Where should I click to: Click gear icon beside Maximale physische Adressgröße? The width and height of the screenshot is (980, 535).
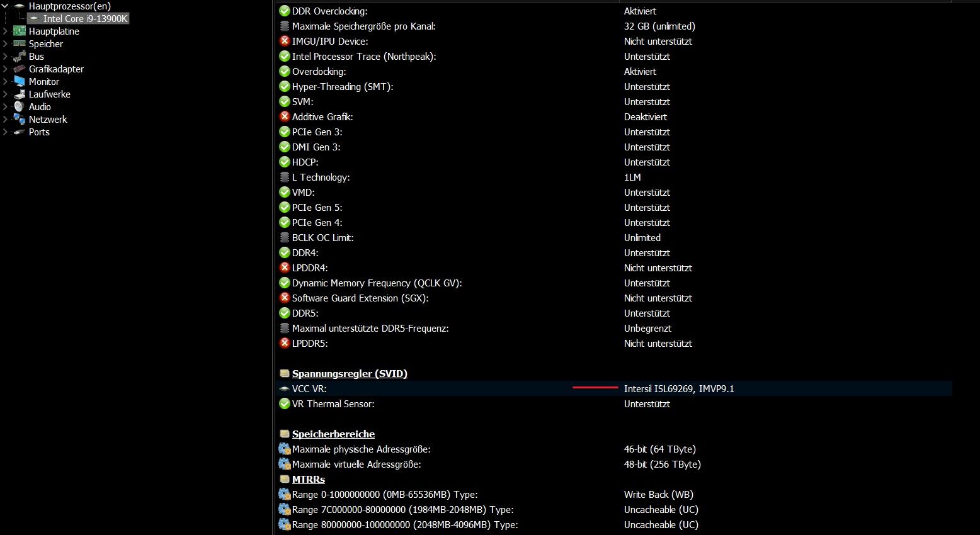tap(285, 449)
